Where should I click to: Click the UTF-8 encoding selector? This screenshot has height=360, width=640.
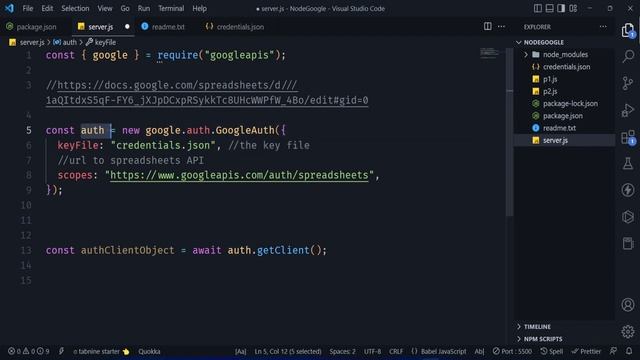[x=372, y=351]
